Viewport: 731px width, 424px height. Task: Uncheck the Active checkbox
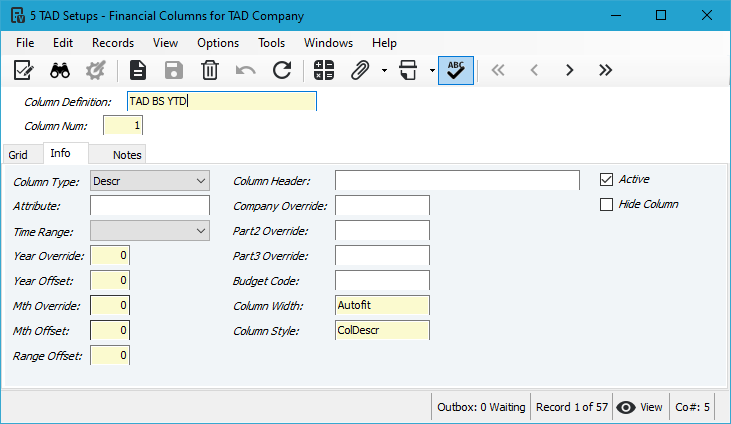click(606, 180)
